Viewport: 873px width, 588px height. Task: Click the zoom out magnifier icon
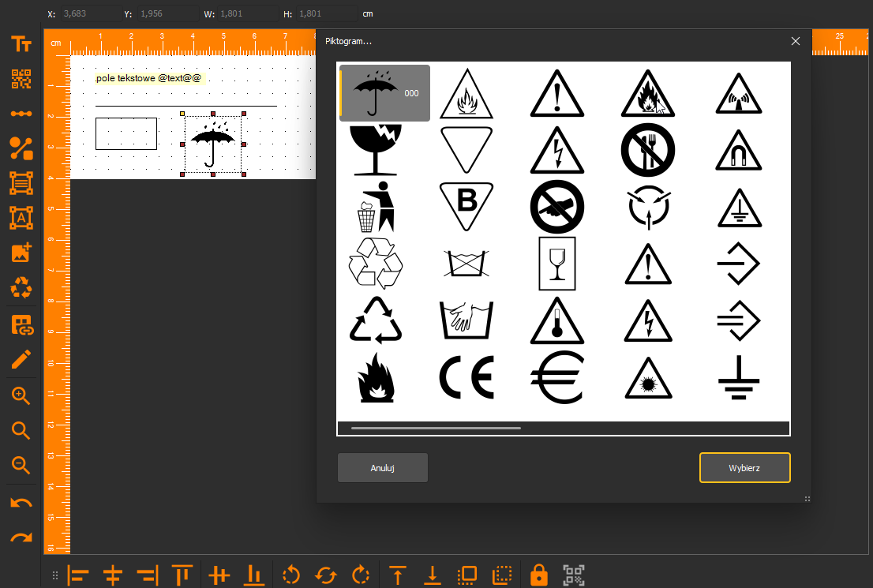21,465
